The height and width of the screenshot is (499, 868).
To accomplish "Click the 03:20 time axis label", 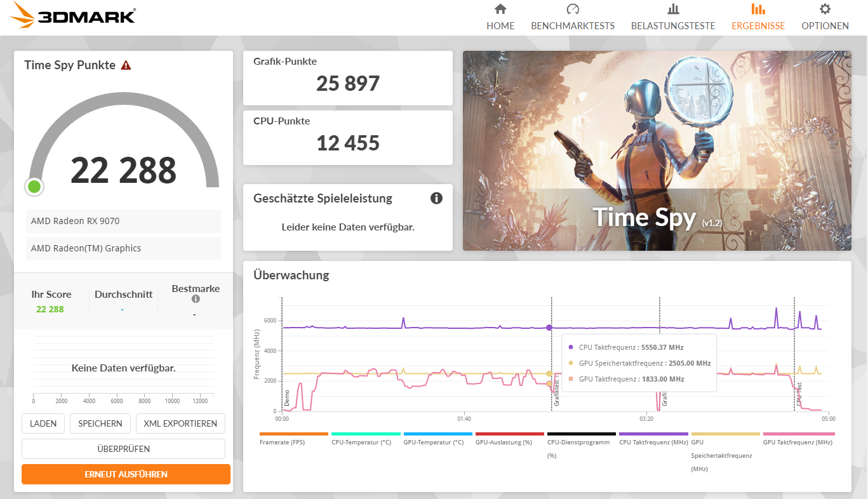I will (x=646, y=419).
